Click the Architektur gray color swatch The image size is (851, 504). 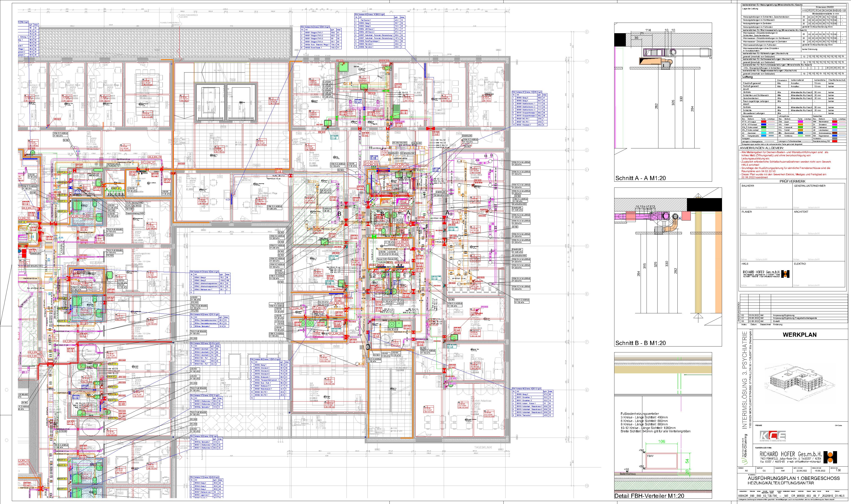point(835,138)
